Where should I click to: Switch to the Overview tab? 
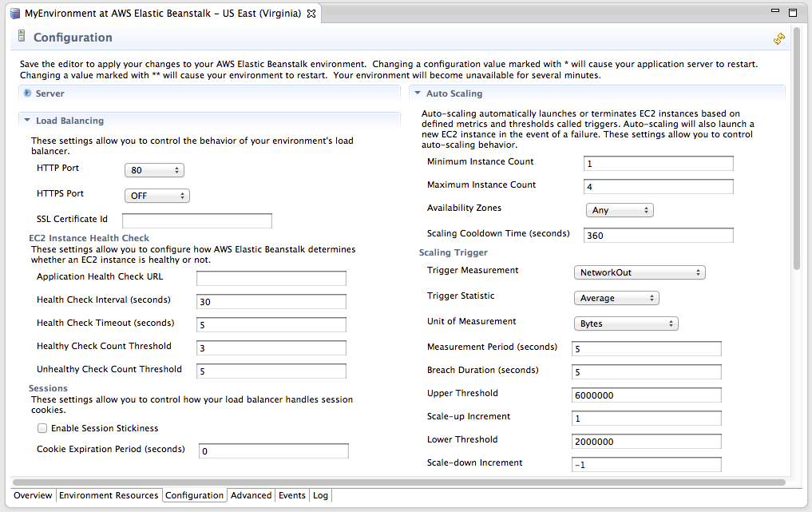point(33,495)
